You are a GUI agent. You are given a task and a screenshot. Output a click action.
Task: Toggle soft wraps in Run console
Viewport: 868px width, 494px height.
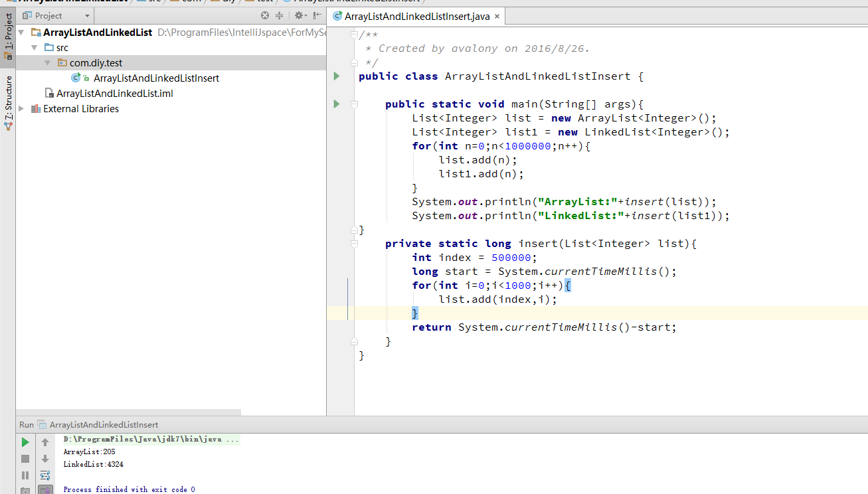click(45, 475)
